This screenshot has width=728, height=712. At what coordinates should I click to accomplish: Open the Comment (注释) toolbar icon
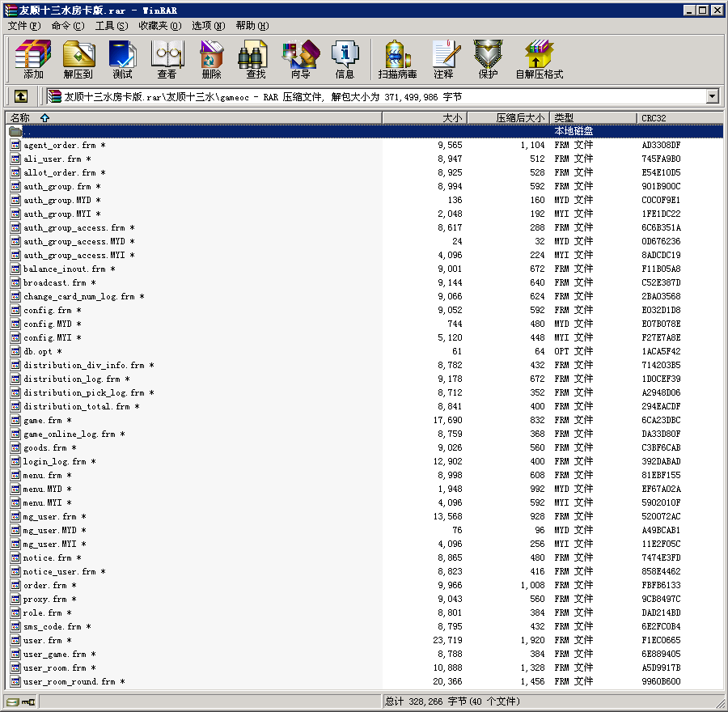pyautogui.click(x=443, y=59)
